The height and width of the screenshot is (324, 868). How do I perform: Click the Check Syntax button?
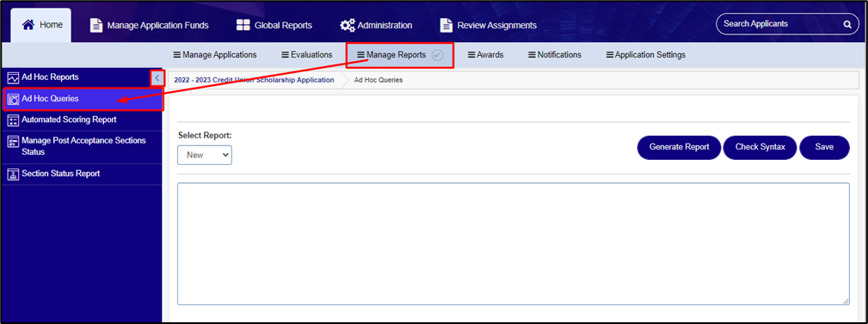[760, 148]
